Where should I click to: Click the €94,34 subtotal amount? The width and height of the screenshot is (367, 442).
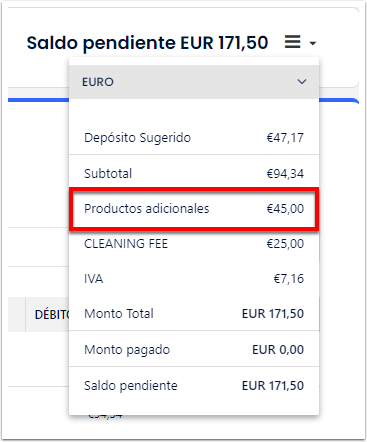click(x=285, y=174)
